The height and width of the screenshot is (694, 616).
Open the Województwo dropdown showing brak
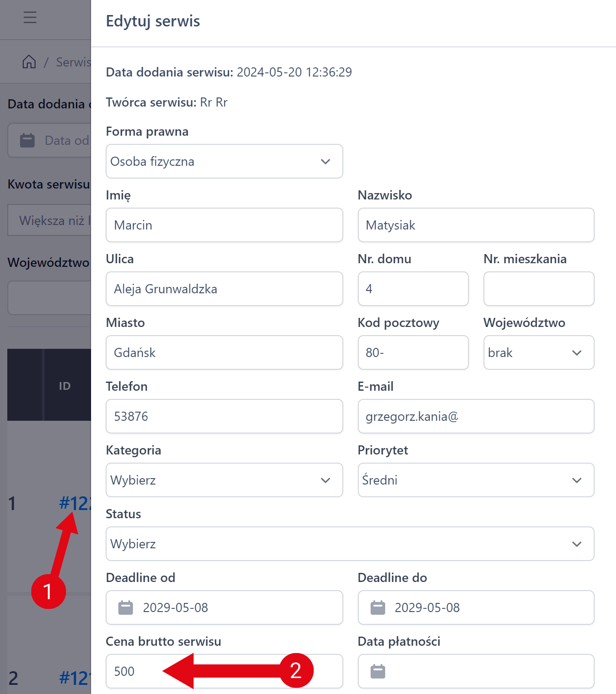(539, 352)
